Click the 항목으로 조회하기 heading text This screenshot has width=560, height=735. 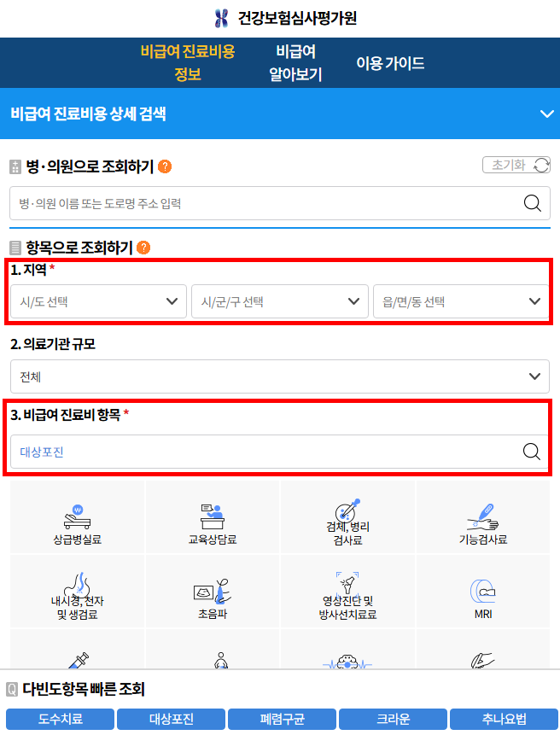point(79,248)
